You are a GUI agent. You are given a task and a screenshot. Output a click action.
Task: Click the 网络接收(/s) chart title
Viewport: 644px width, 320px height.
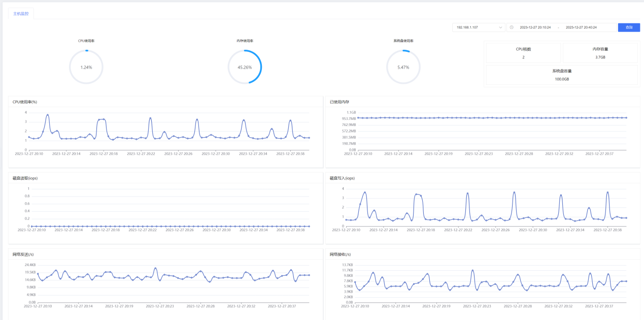[341, 254]
